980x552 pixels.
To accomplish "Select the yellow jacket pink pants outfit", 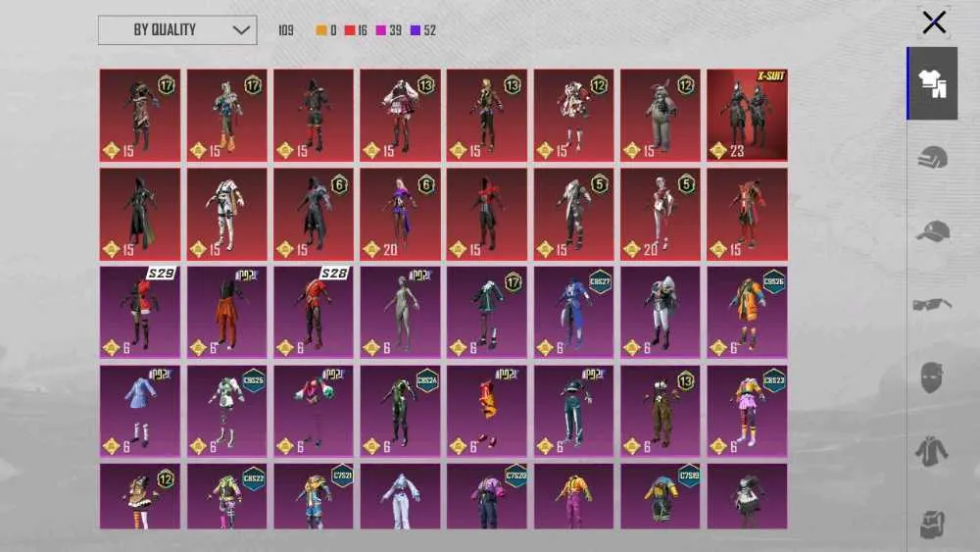I will coord(573,496).
